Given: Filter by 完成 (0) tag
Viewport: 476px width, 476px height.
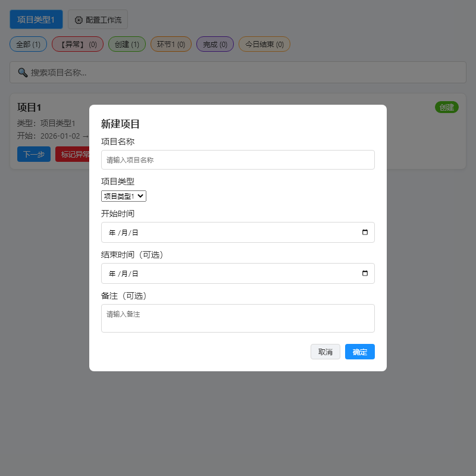Looking at the screenshot, I should pos(215,44).
